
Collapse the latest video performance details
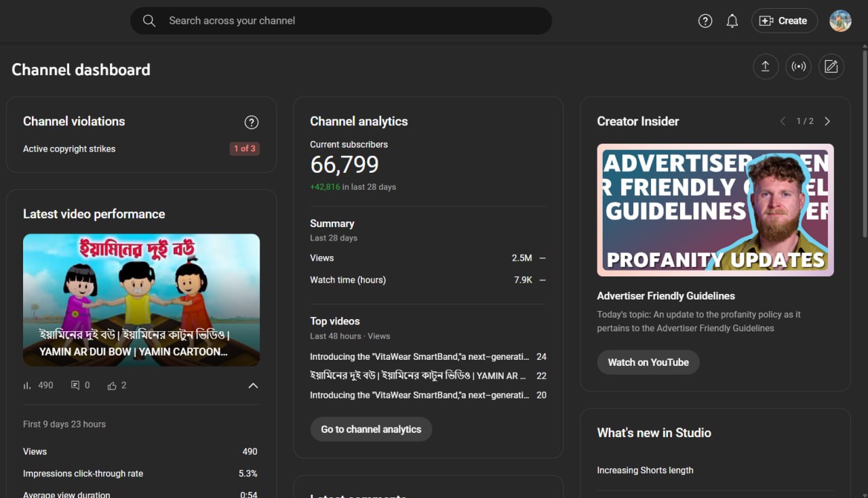coord(253,386)
